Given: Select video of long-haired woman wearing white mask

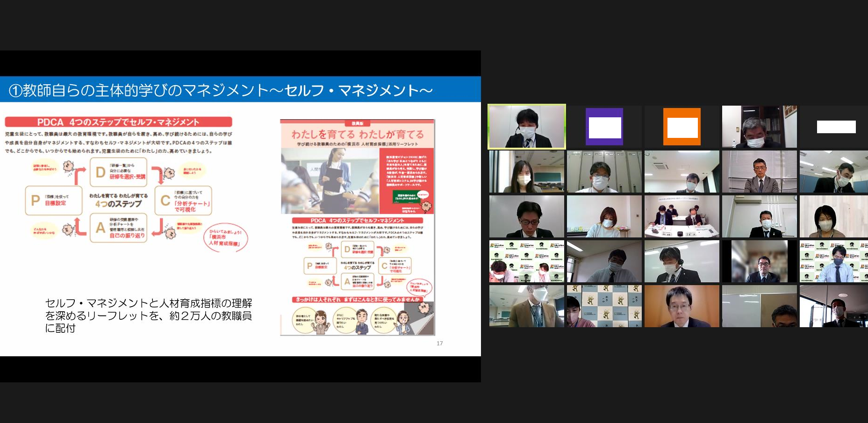Looking at the screenshot, I should [x=527, y=172].
